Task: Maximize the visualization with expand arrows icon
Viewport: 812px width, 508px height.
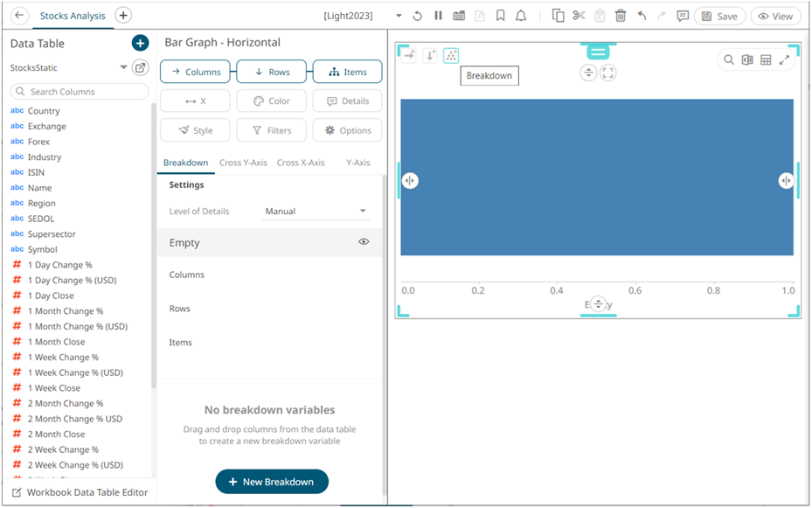Action: (x=785, y=59)
